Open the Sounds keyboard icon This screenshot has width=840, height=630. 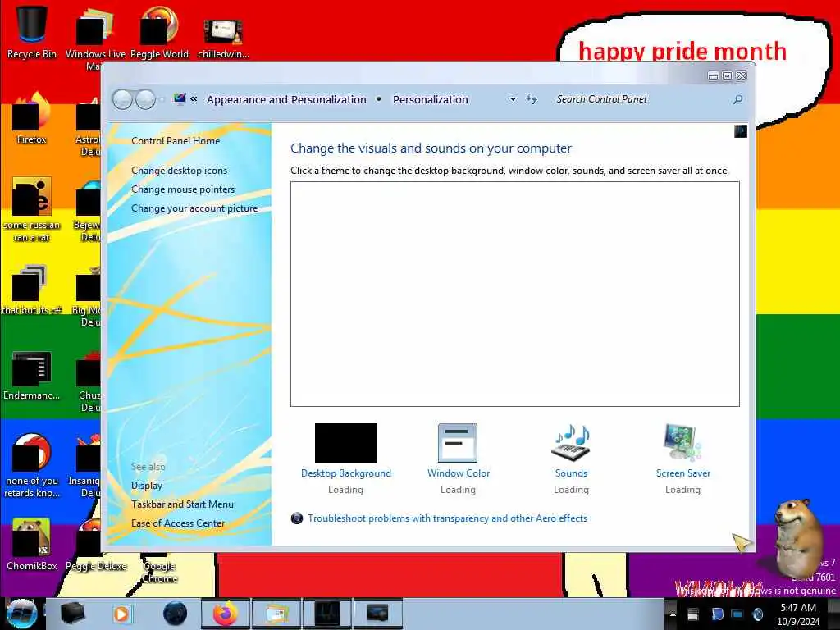pyautogui.click(x=571, y=443)
